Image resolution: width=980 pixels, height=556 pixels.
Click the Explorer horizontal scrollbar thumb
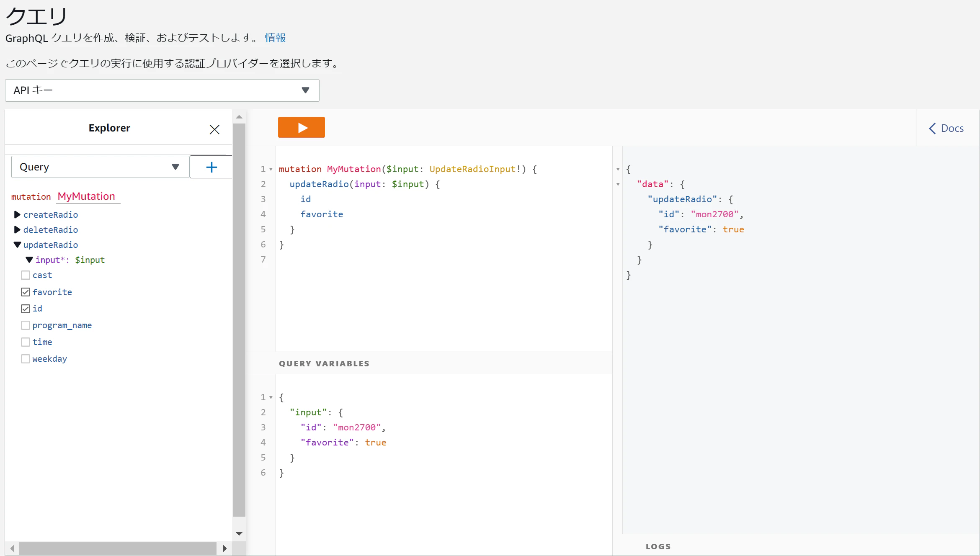pos(118,548)
